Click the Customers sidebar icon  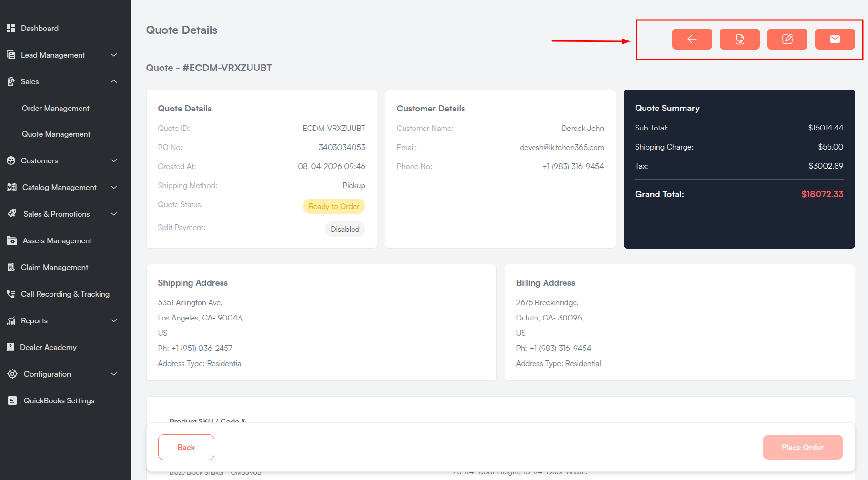pyautogui.click(x=11, y=160)
